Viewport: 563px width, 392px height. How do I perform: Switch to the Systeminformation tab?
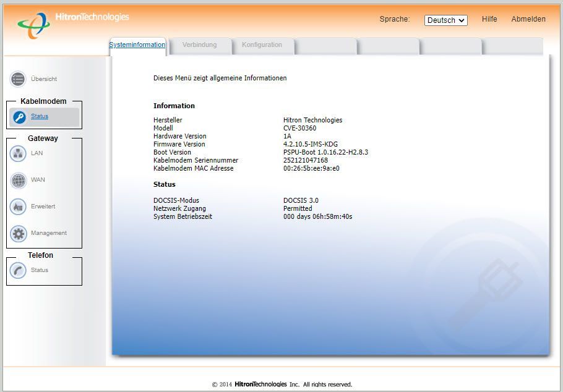(137, 45)
